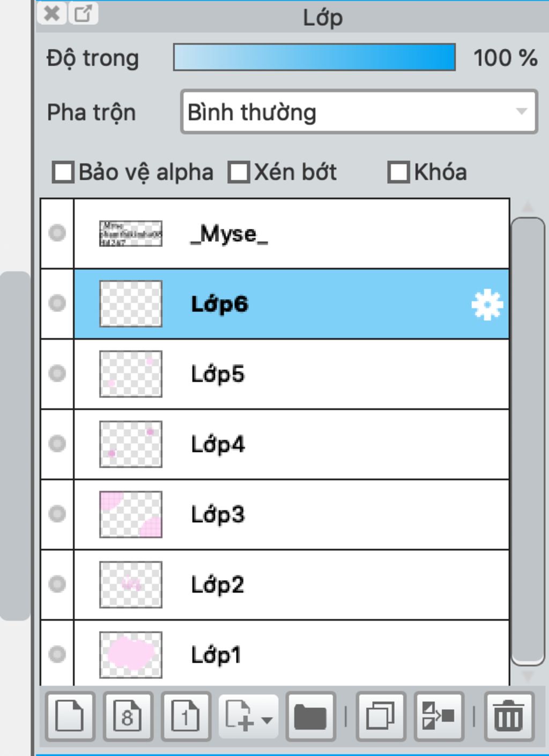Viewport: 549px width, 756px height.
Task: Check the Khóa lock checkbox
Action: coord(398,173)
